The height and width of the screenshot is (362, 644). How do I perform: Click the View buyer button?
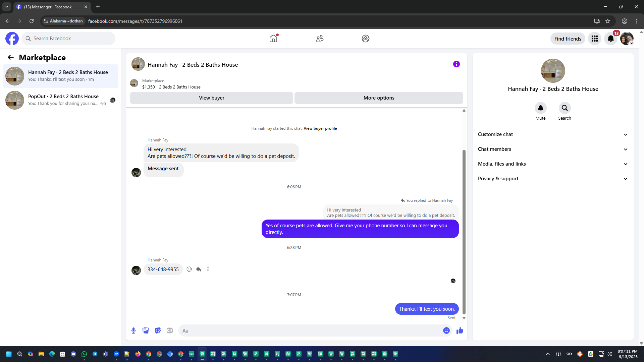point(211,98)
